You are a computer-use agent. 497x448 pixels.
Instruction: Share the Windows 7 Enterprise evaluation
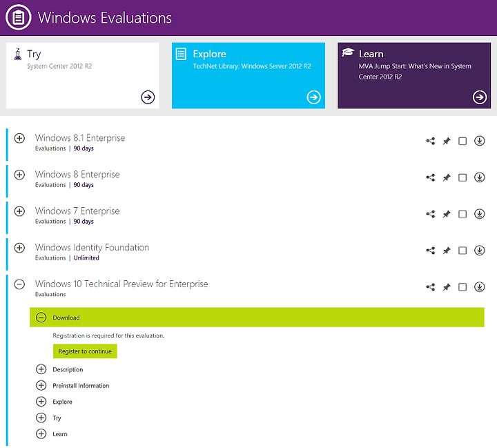coord(431,214)
